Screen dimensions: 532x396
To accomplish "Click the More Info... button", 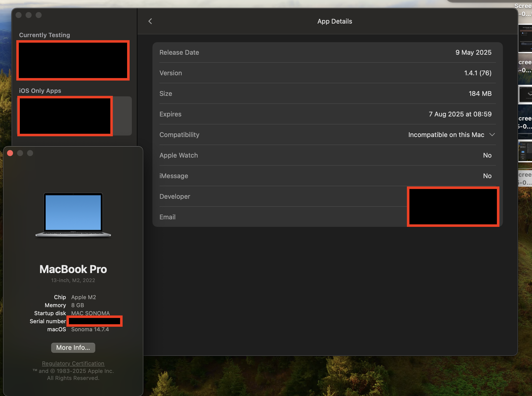I will pos(73,348).
